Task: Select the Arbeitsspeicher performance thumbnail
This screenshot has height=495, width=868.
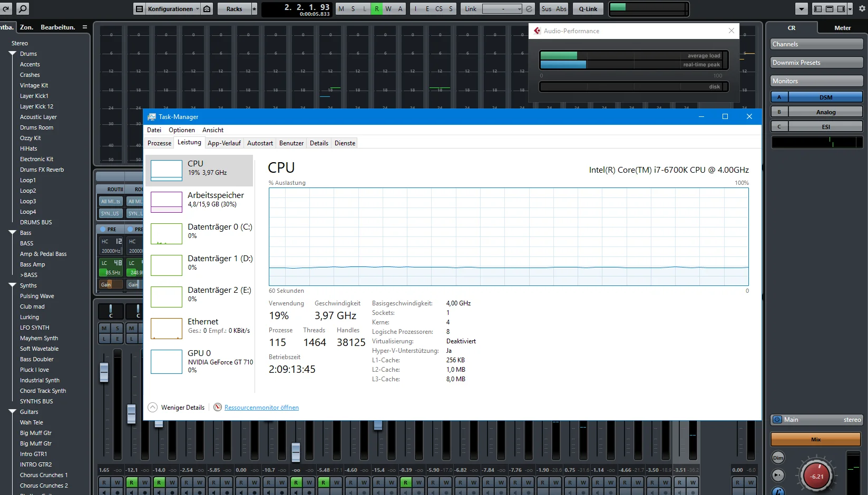Action: point(199,202)
